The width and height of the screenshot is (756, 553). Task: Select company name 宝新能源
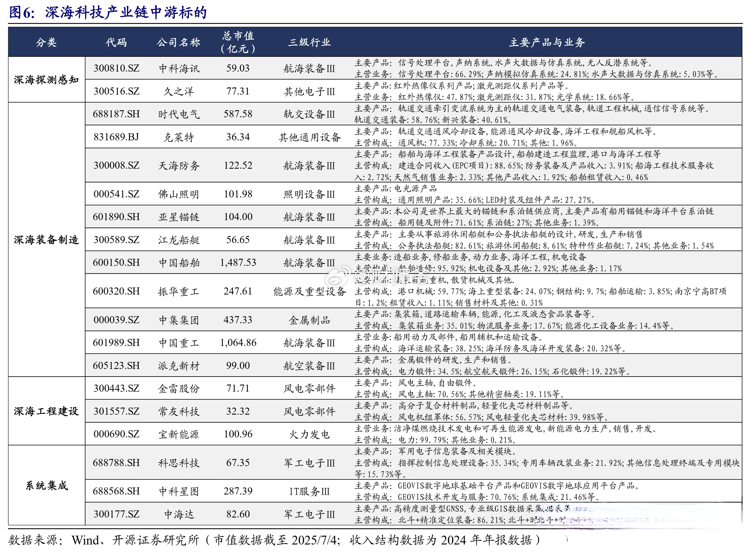tap(179, 435)
